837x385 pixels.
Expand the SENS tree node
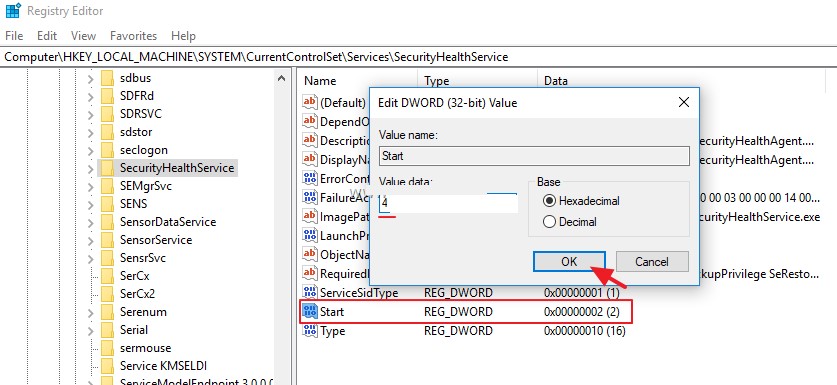click(90, 204)
